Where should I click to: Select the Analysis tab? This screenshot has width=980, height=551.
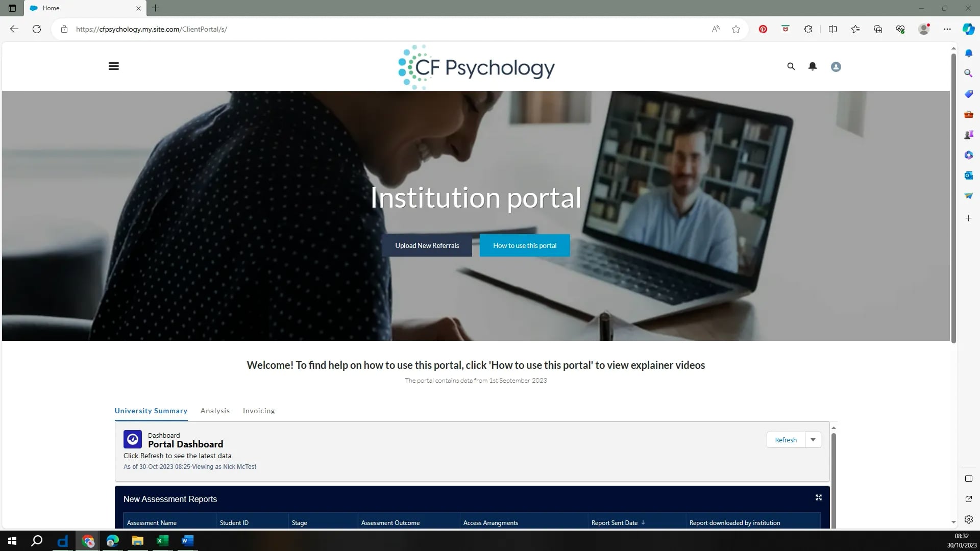point(215,410)
